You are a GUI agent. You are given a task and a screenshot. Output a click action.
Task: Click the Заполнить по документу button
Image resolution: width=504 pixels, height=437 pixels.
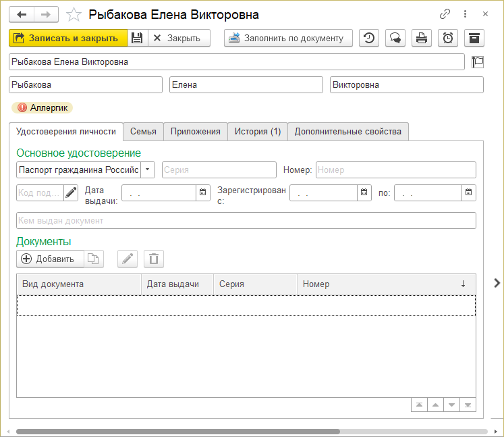tap(288, 38)
